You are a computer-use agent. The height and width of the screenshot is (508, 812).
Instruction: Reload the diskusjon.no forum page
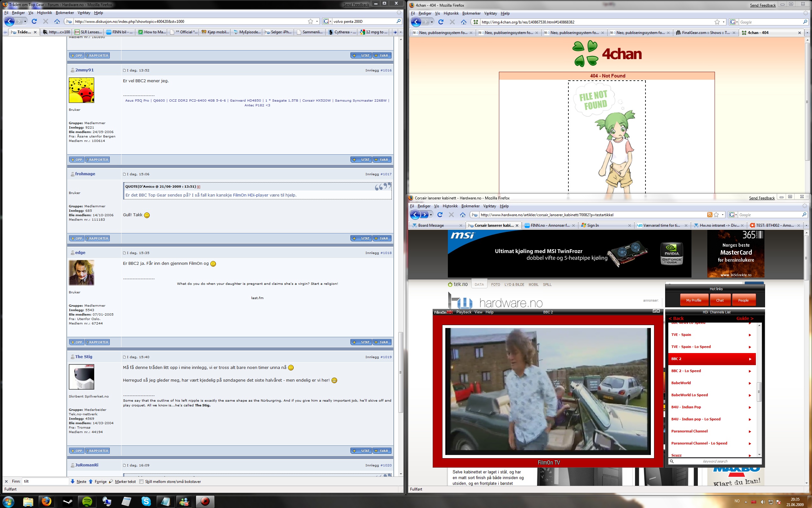34,22
